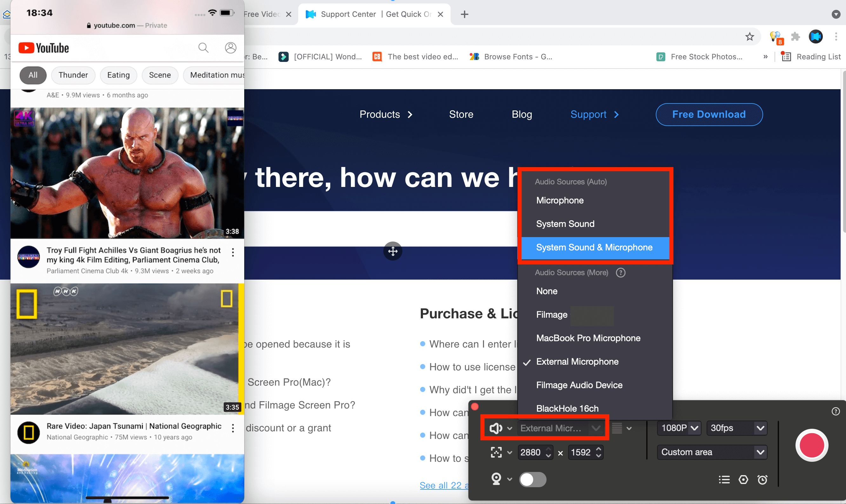Click the screen capture area icon
This screenshot has height=504, width=846.
[x=496, y=452]
